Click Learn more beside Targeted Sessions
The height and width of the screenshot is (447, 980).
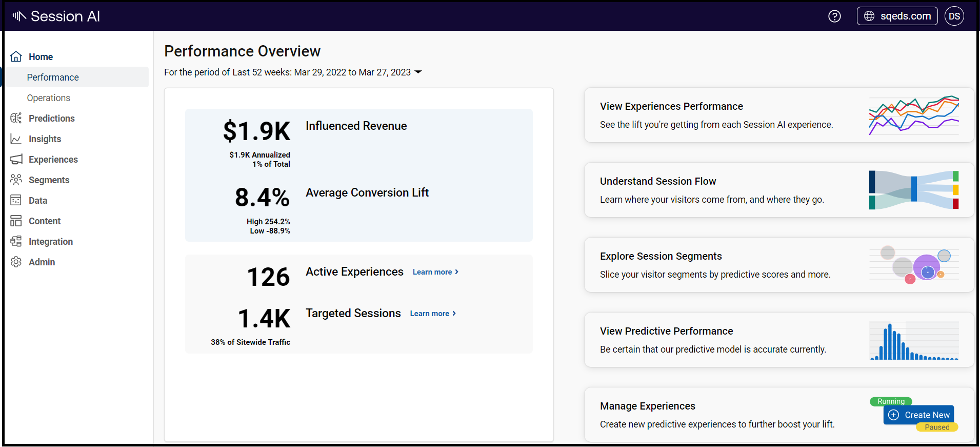point(433,314)
